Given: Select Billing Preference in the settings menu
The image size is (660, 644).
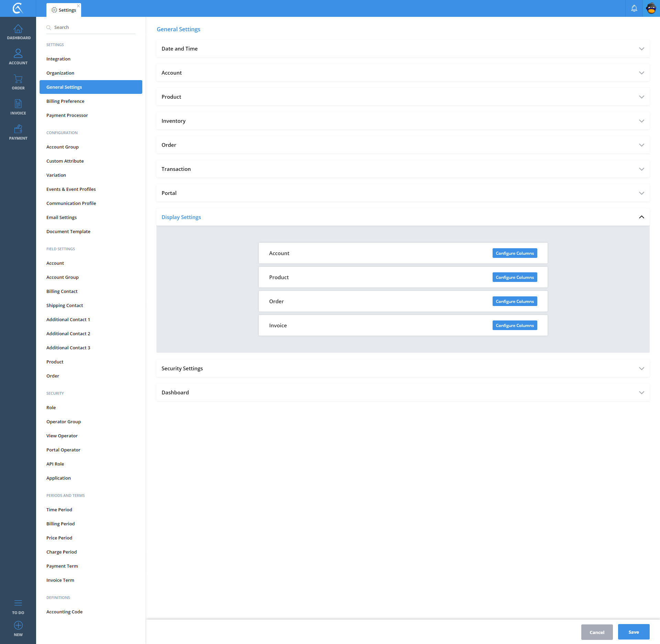Looking at the screenshot, I should point(65,101).
